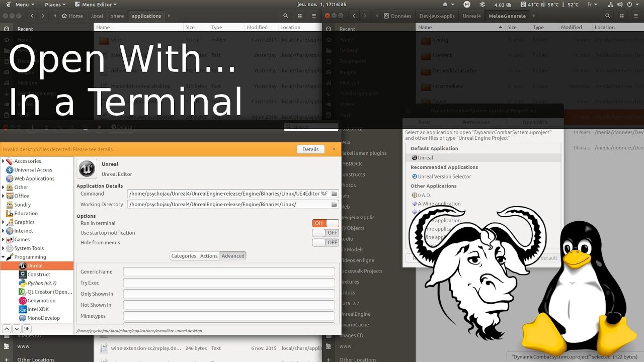
Task: Select Construct launcher icon in tree
Action: coord(23,275)
